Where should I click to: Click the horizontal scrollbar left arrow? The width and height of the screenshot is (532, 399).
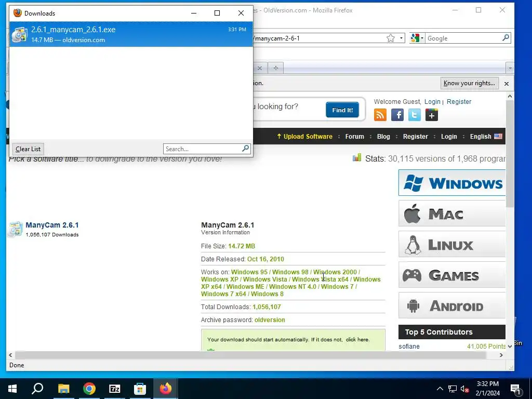pyautogui.click(x=10, y=355)
